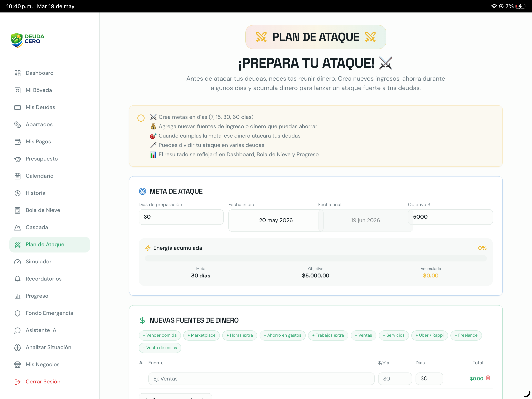Click the Analizar Situación brain icon

pyautogui.click(x=17, y=348)
